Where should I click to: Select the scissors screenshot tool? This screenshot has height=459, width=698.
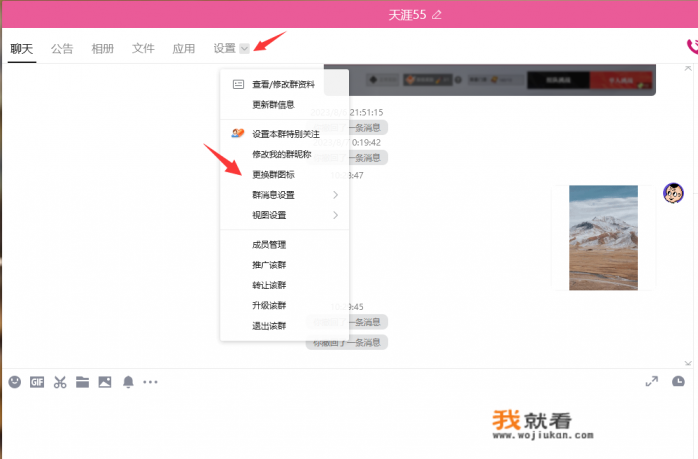tap(60, 382)
